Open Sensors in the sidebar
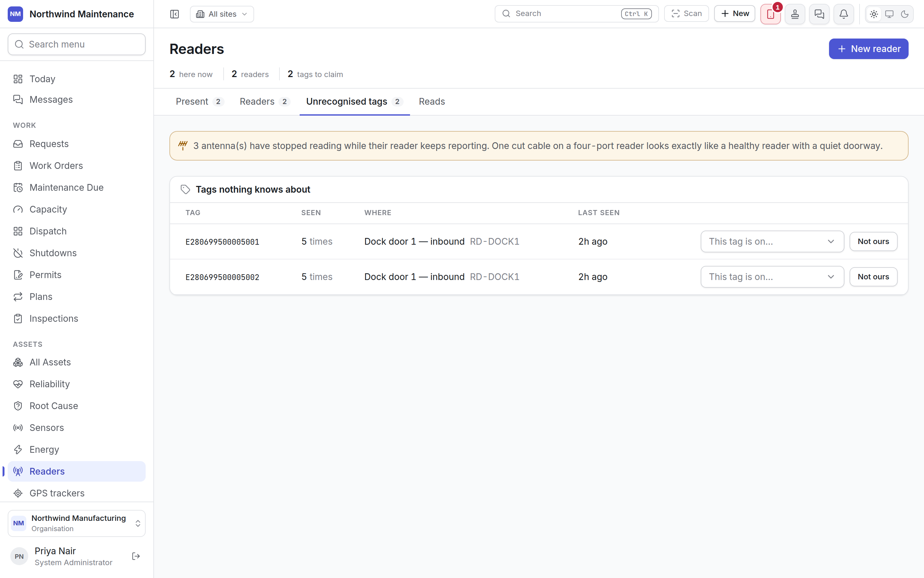The height and width of the screenshot is (578, 924). pos(76,427)
